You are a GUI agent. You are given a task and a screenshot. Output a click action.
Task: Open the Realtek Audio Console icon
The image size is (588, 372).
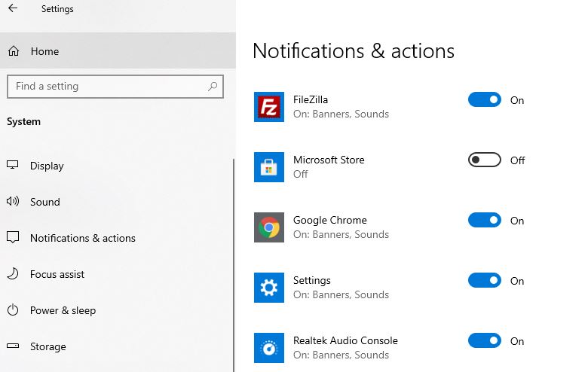[269, 348]
